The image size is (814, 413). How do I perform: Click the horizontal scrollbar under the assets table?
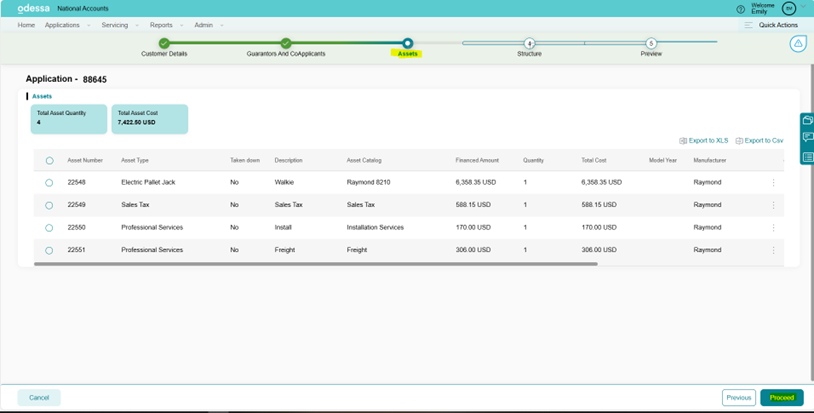tap(315, 264)
